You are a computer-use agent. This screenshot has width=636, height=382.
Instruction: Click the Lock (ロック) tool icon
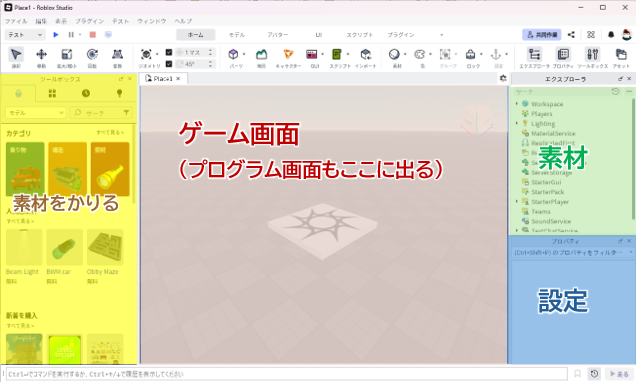(470, 54)
